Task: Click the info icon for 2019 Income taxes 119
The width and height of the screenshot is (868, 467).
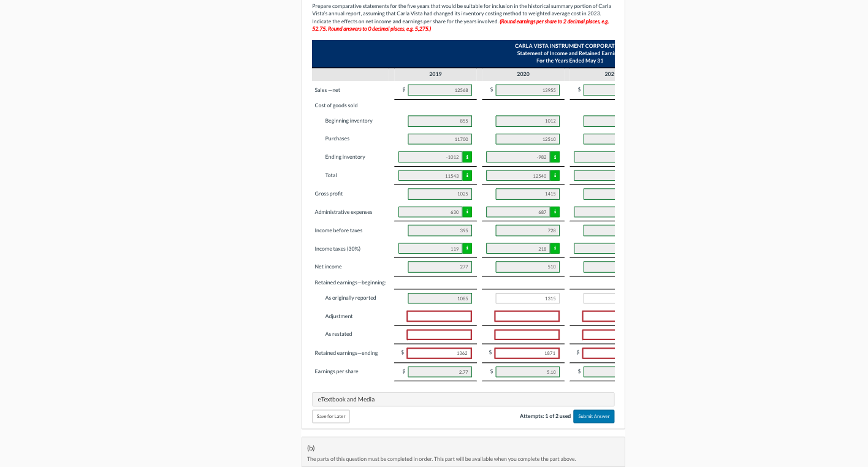Action: [x=467, y=248]
